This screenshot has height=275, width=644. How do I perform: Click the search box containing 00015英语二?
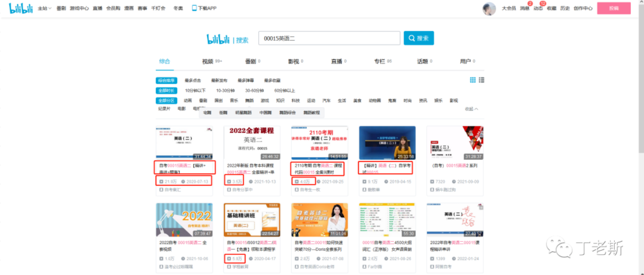329,38
